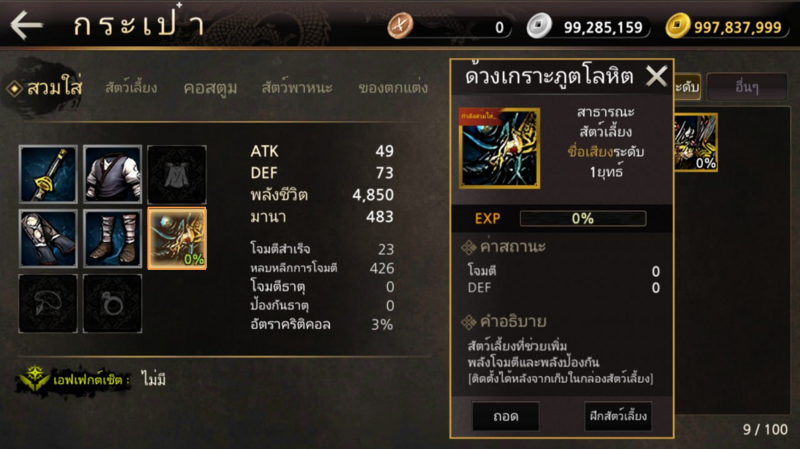Open the ของตกแต่ง tab
The image size is (800, 449).
(393, 88)
